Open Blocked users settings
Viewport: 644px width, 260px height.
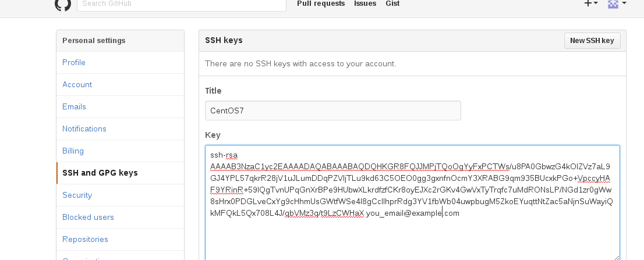[x=121, y=218]
